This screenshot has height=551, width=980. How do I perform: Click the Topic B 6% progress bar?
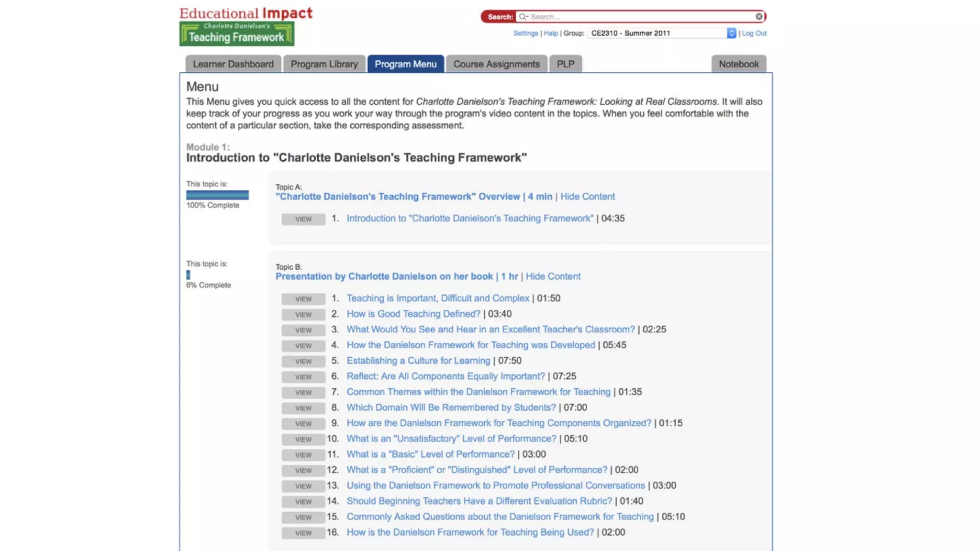[x=188, y=275]
